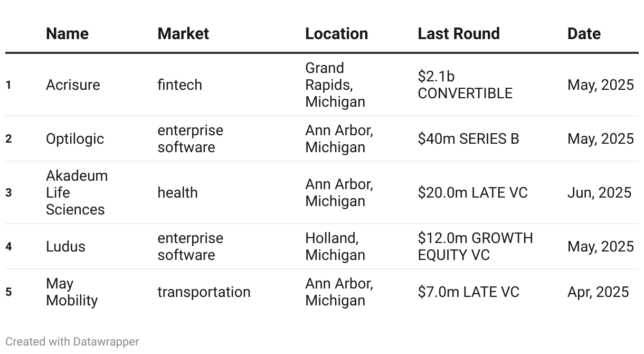The image size is (644, 354).
Task: Click the Acrisure company name
Action: pyautogui.click(x=73, y=85)
